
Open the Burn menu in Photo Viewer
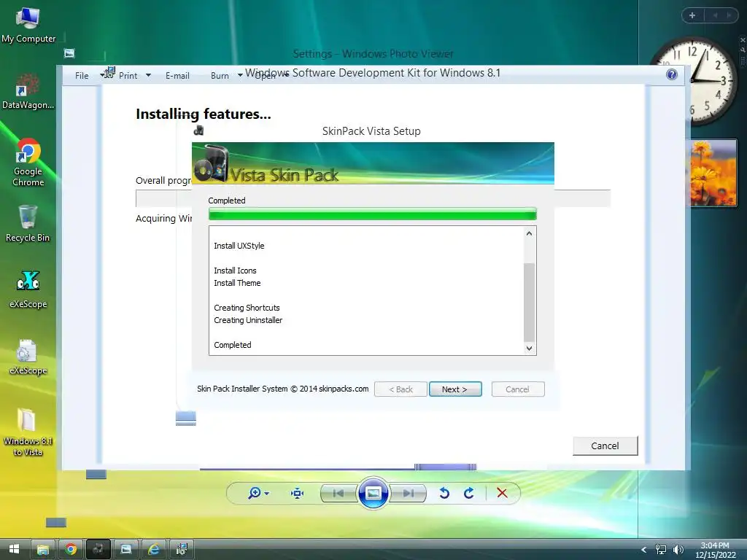click(220, 75)
